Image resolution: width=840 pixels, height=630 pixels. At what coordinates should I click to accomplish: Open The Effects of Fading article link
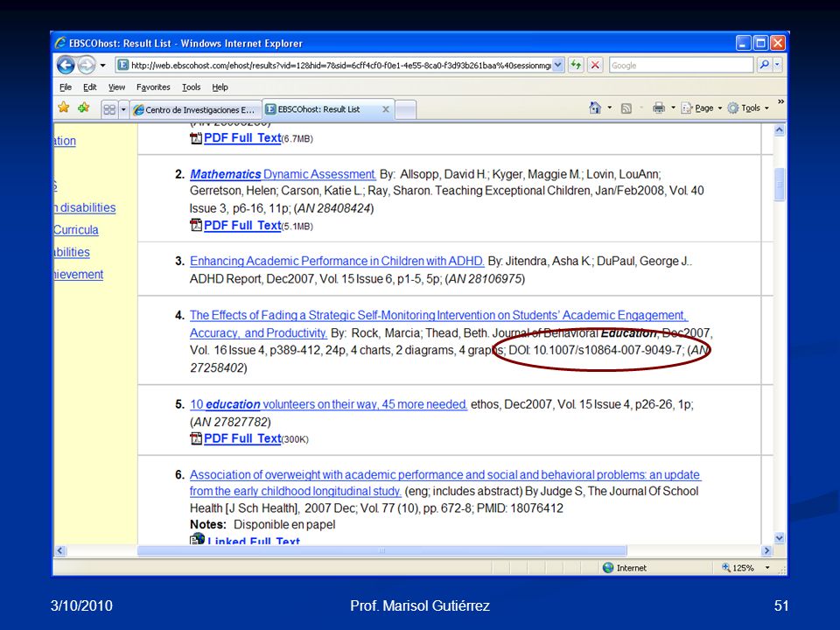pyautogui.click(x=438, y=324)
